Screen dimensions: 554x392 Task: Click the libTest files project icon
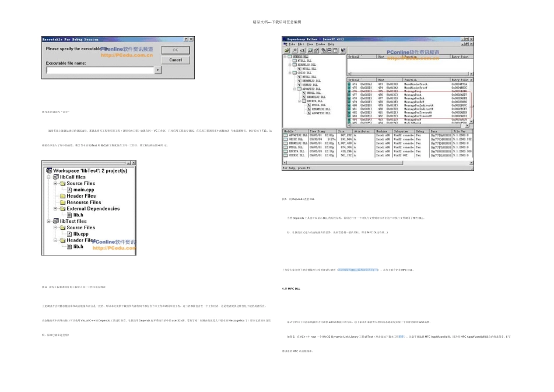(56, 221)
